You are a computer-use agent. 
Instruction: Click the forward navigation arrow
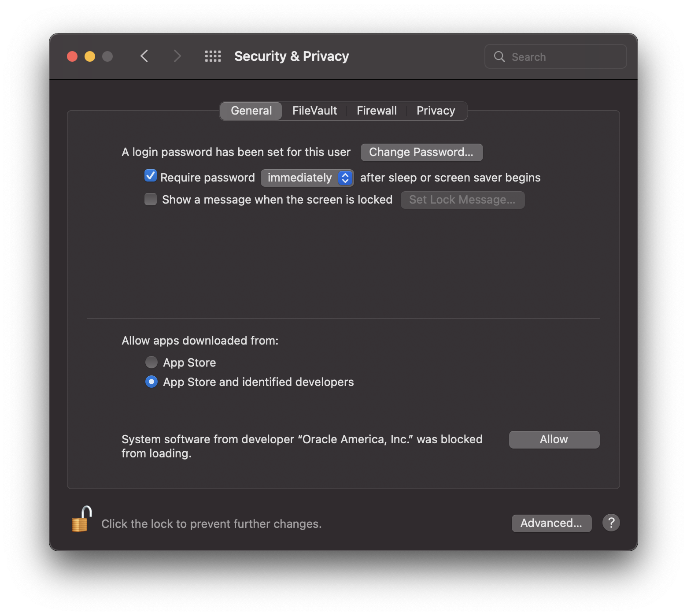(x=177, y=56)
